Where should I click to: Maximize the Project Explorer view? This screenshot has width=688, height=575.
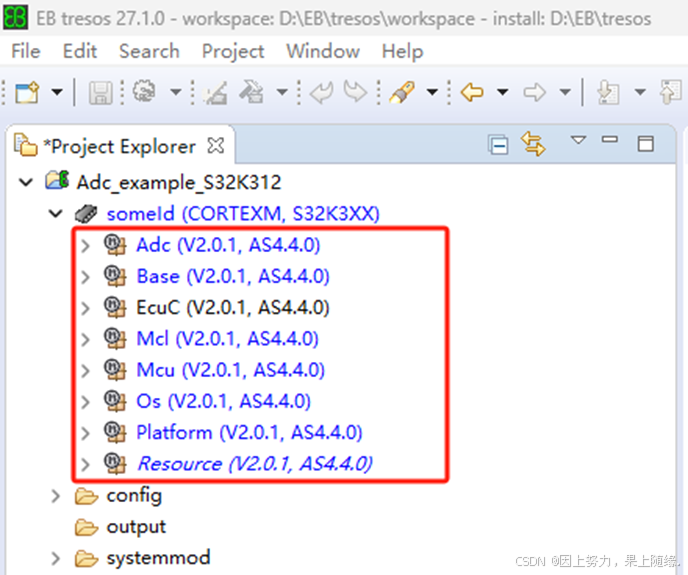click(645, 144)
